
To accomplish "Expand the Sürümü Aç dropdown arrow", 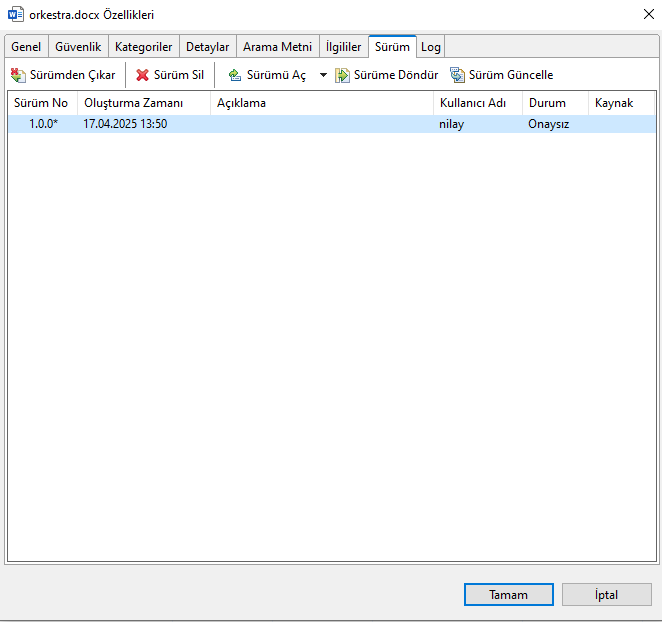I will click(x=323, y=75).
